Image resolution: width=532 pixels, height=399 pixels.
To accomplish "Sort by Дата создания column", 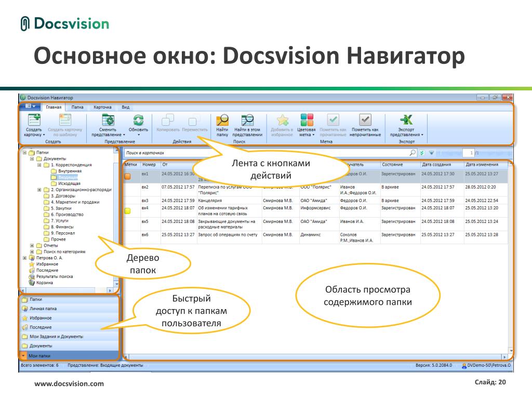I will [x=442, y=165].
